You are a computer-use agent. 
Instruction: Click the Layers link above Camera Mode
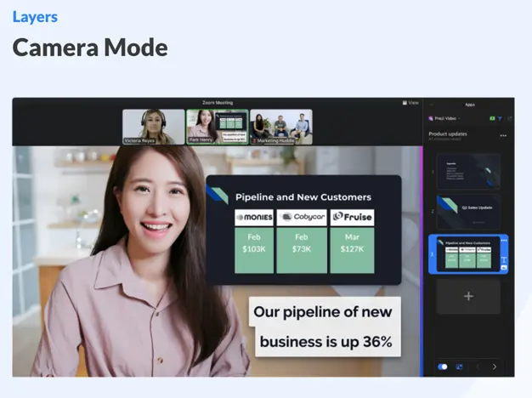tap(36, 16)
